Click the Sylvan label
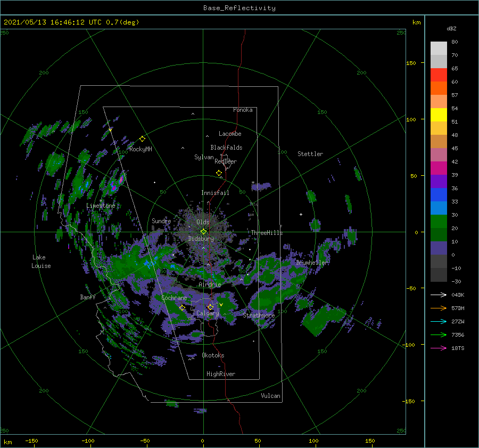The width and height of the screenshot is (479, 448). tap(204, 157)
